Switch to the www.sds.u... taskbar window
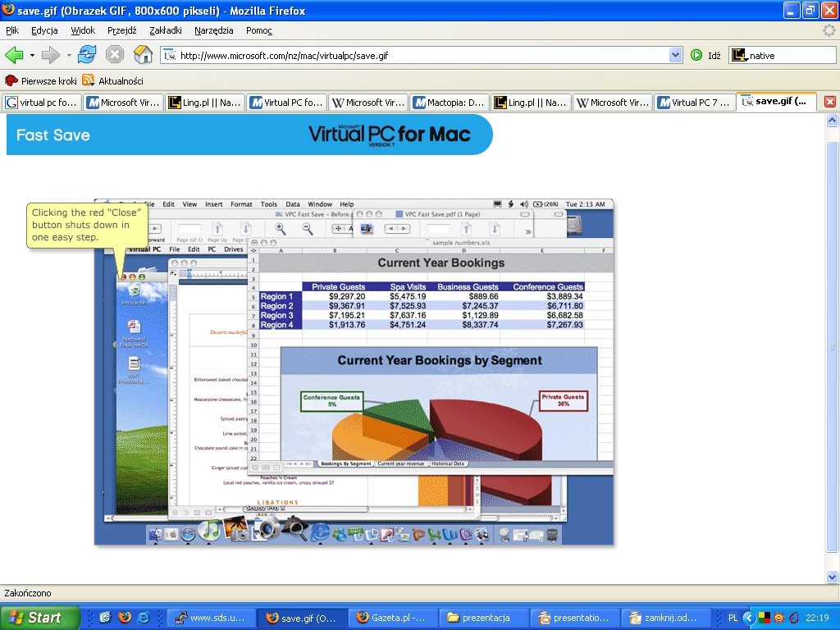 point(211,618)
